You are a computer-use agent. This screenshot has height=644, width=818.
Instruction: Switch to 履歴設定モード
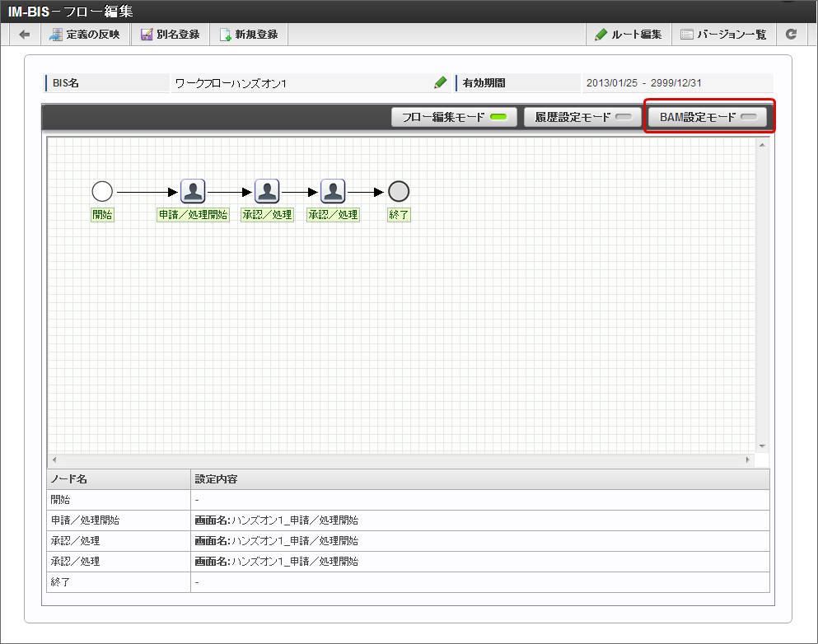[583, 117]
